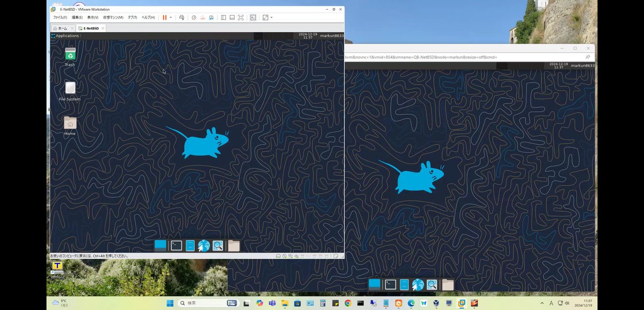
Task: Launch Terminal in browser VM dock
Action: 391,284
